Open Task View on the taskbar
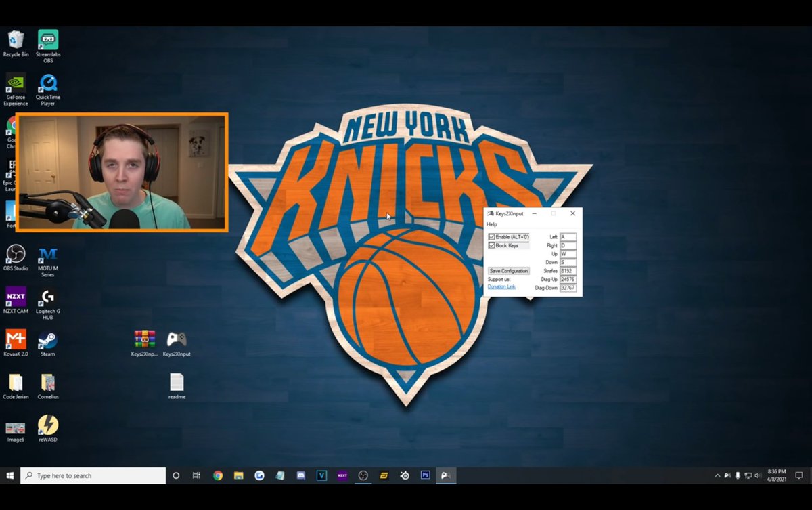812x510 pixels. [196, 475]
